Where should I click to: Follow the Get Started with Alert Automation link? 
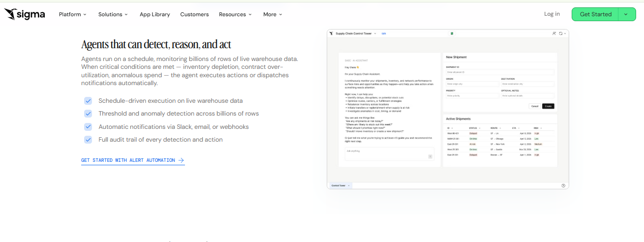(x=133, y=160)
